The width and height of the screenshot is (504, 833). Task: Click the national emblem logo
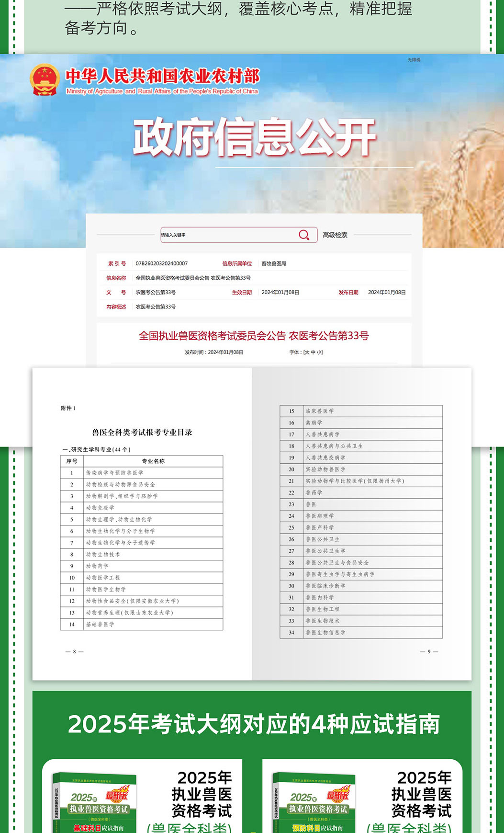[x=45, y=80]
